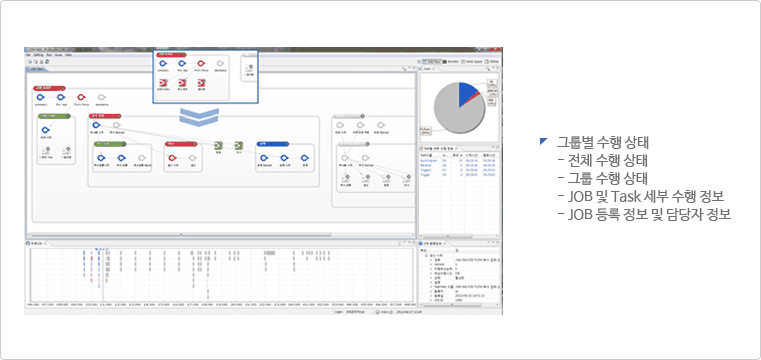Open the Help menu

point(68,55)
